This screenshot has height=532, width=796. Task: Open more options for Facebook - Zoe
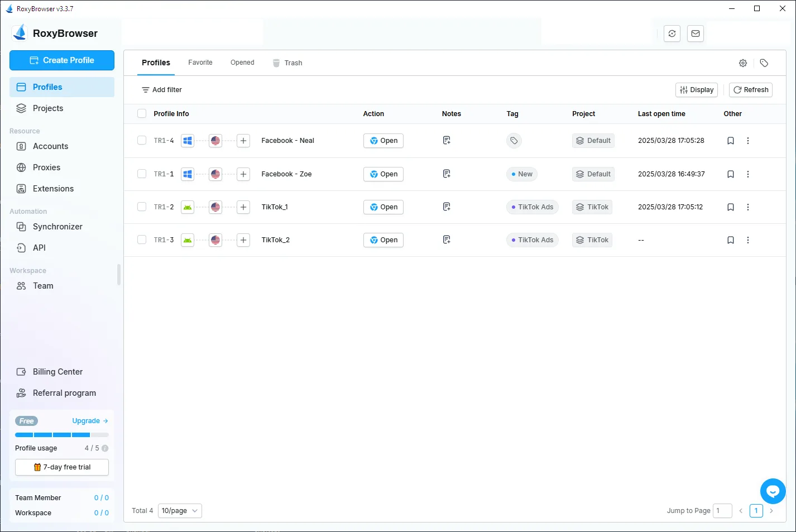pyautogui.click(x=748, y=174)
